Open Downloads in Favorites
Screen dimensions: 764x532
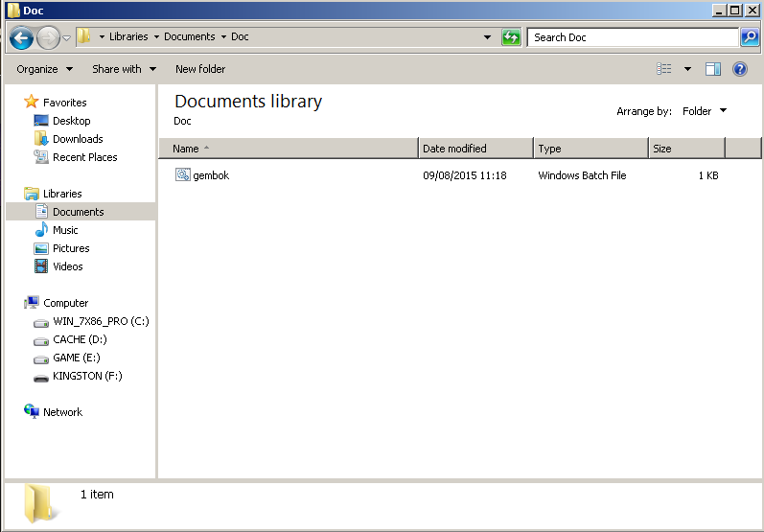click(78, 139)
